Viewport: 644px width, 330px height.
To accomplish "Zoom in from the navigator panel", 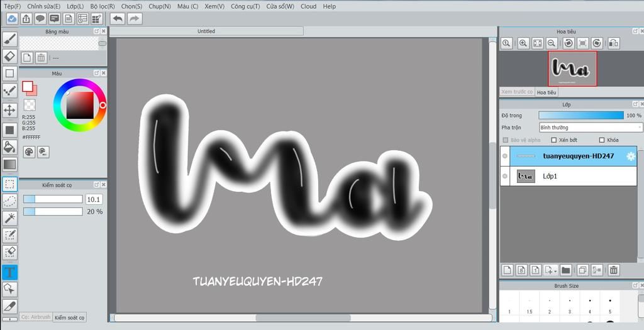I will 523,43.
